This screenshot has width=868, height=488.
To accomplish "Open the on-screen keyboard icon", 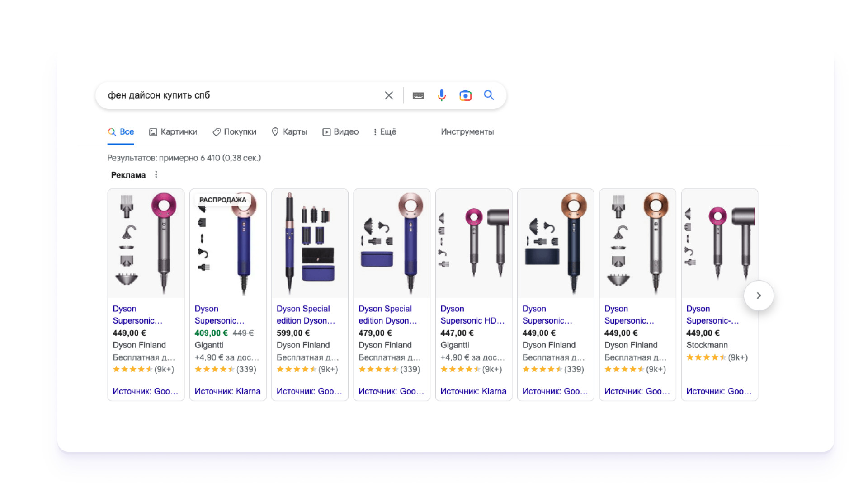I will [x=418, y=95].
